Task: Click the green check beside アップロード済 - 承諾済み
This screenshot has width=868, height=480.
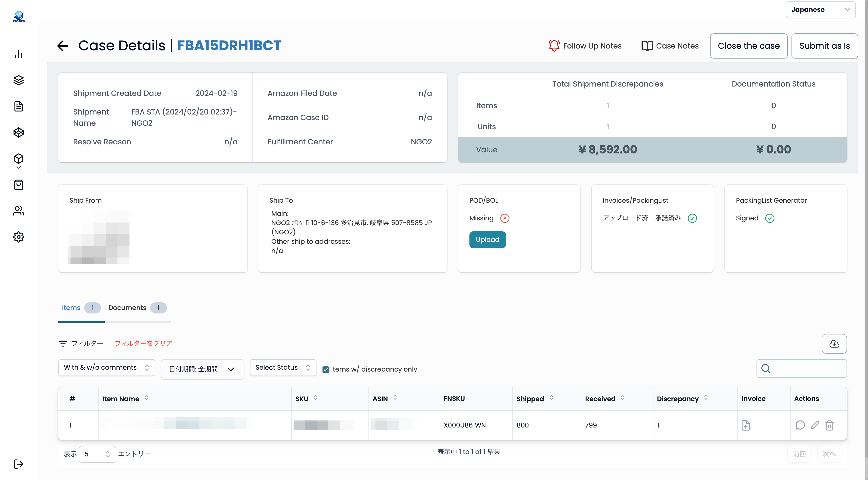Action: (x=692, y=219)
